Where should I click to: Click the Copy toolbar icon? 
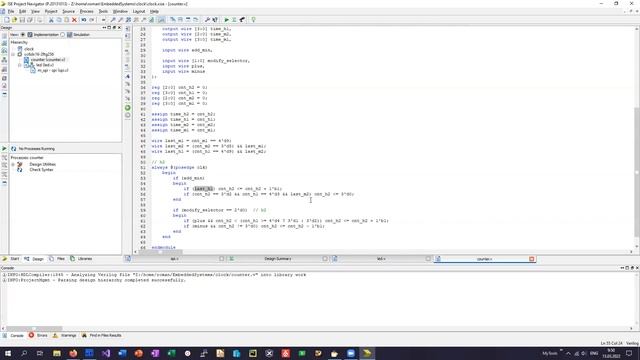[59, 20]
